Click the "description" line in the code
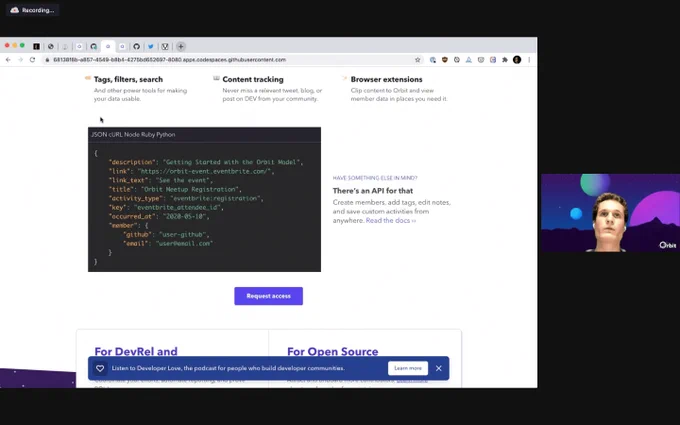Screen dimensions: 680x425 206,162
